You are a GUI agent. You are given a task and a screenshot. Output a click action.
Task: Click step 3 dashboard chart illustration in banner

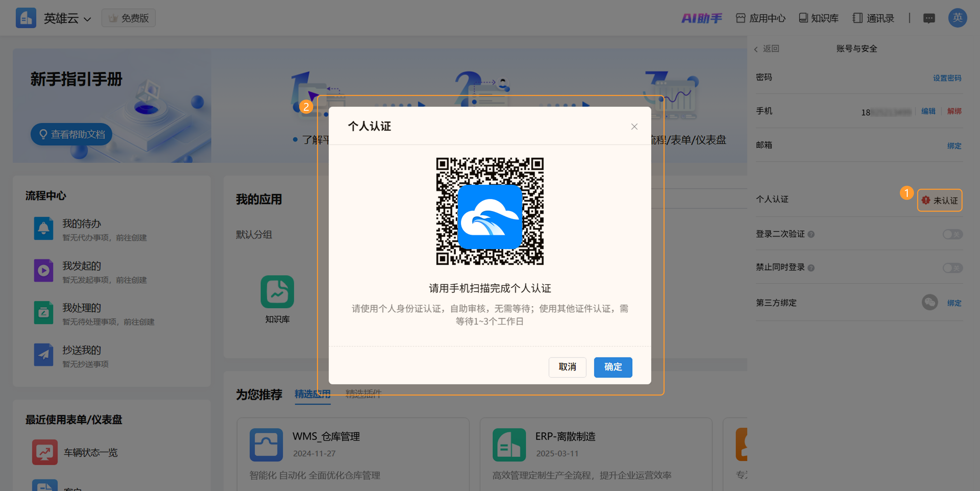[x=671, y=95]
